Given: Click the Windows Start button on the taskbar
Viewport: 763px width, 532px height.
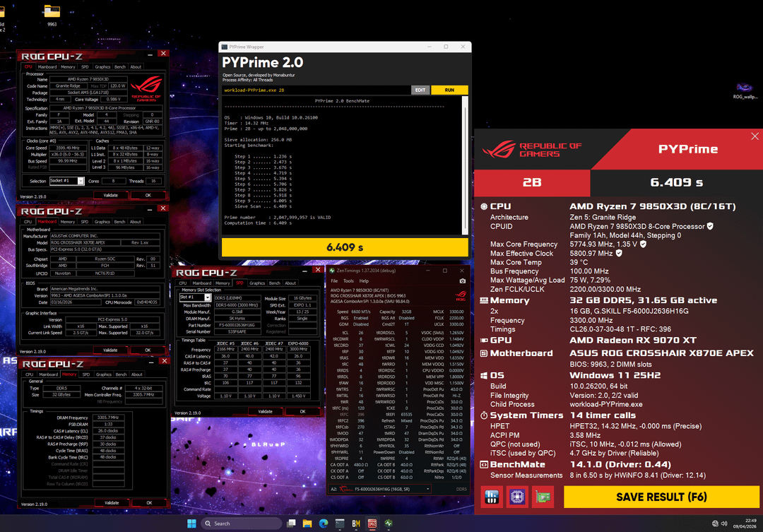Looking at the screenshot, I should 190,524.
